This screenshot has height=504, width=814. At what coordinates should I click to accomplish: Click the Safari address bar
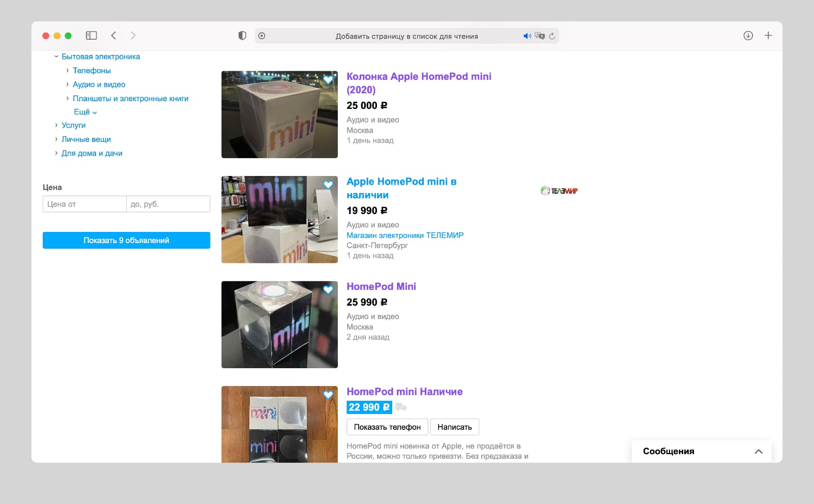tap(406, 36)
